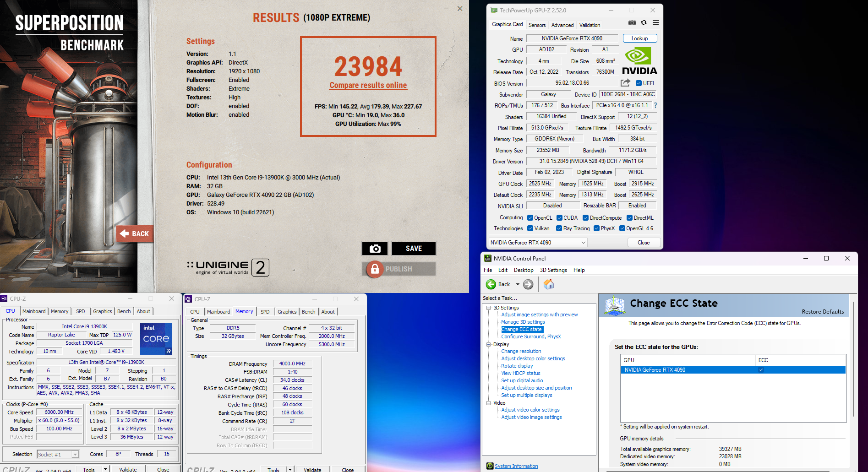The height and width of the screenshot is (472, 868).
Task: Switch to Advanced tab in GPU-Z
Action: pyautogui.click(x=562, y=25)
